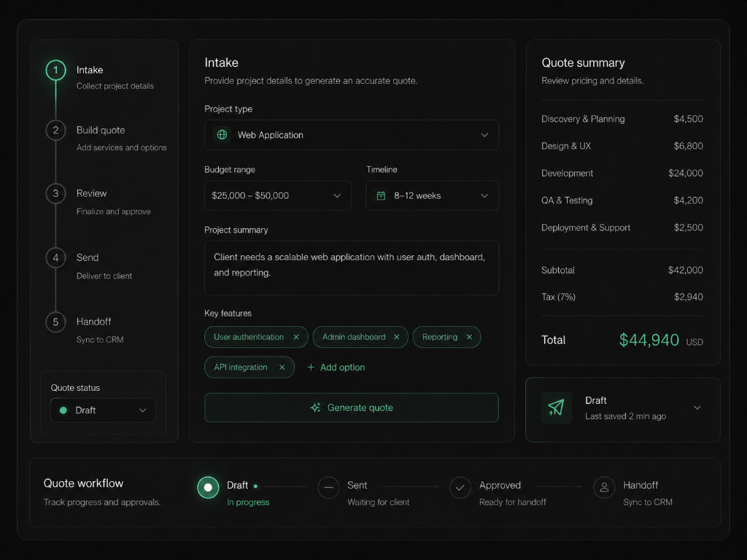Click the Design & UX line item
747x560 pixels.
point(622,146)
